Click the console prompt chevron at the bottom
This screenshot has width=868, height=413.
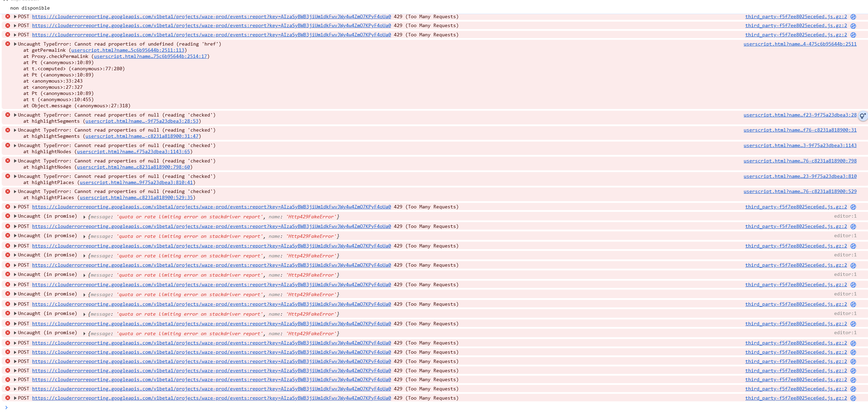(6, 408)
